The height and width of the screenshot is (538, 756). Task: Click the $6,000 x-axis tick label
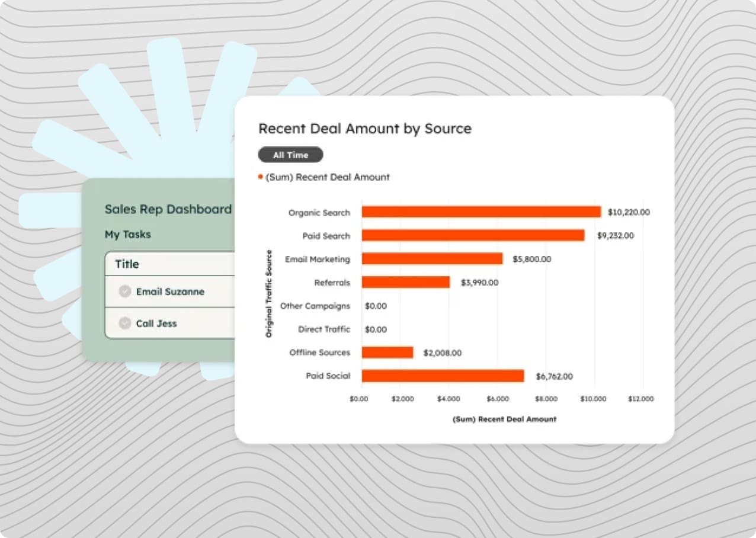[498, 399]
